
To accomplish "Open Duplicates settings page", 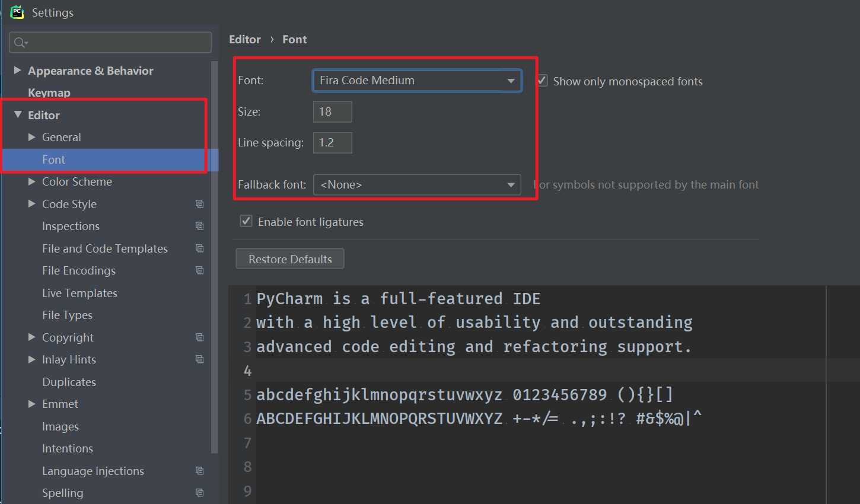I will click(x=69, y=382).
